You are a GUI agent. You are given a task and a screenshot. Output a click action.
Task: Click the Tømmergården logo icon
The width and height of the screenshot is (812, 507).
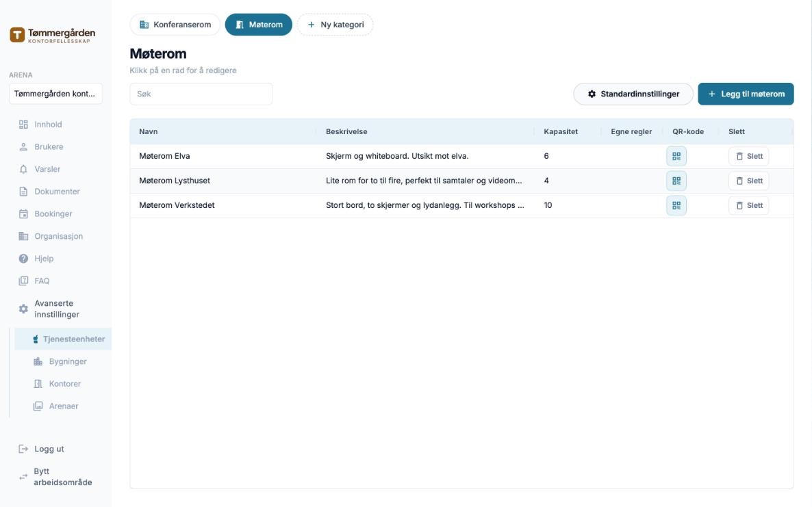coord(17,35)
